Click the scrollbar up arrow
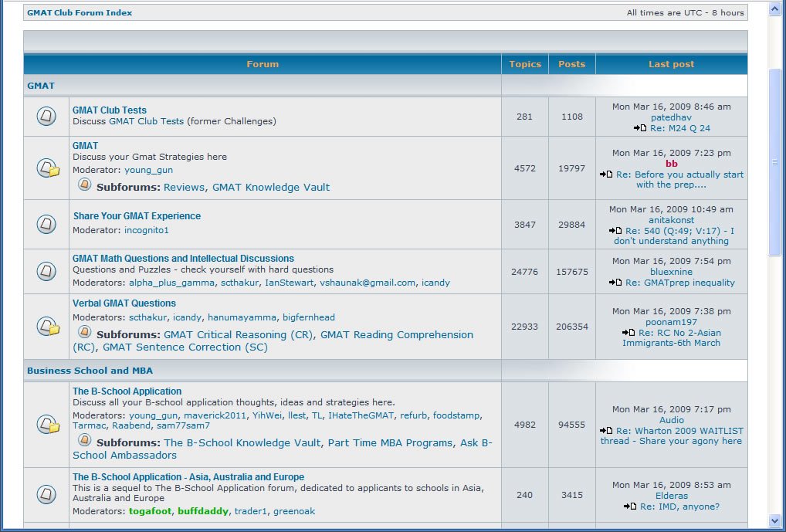The width and height of the screenshot is (786, 532). click(x=774, y=9)
